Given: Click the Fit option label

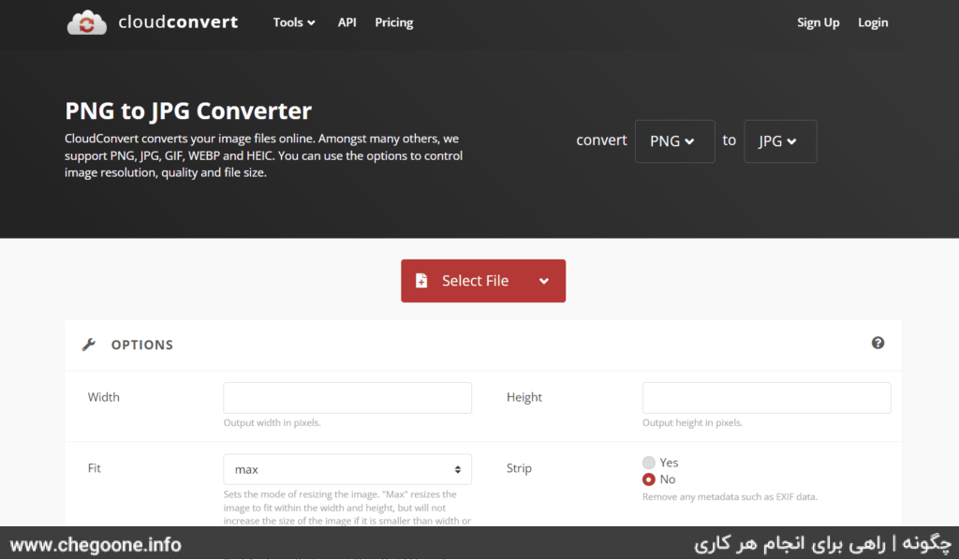Looking at the screenshot, I should pyautogui.click(x=95, y=467).
